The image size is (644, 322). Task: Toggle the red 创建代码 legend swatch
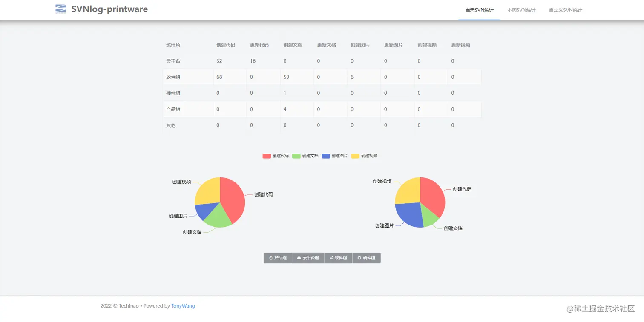[267, 156]
